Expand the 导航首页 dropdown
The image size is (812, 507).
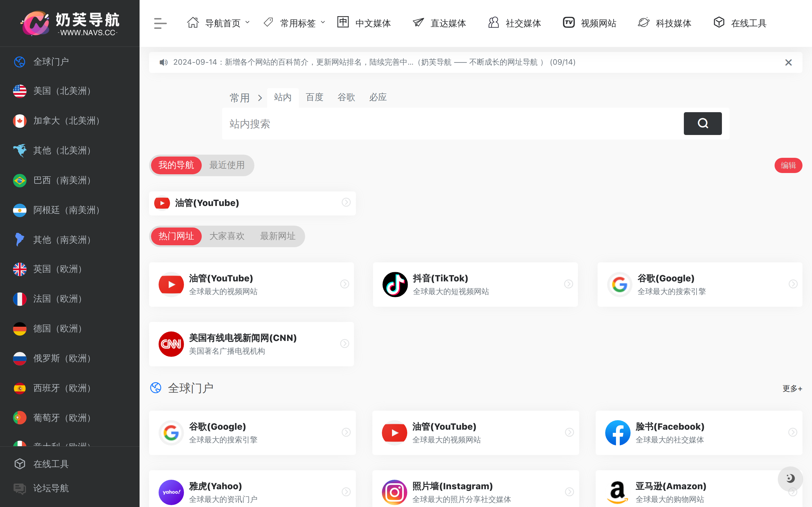pos(219,23)
